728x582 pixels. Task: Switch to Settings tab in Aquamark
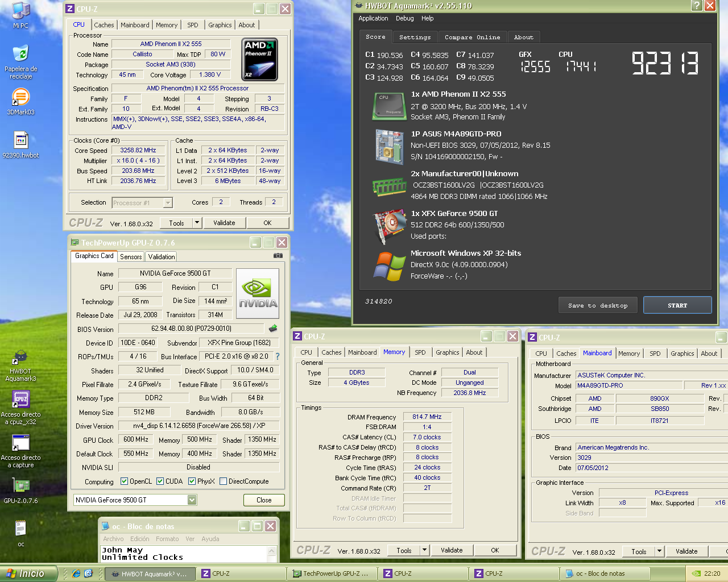pyautogui.click(x=415, y=38)
